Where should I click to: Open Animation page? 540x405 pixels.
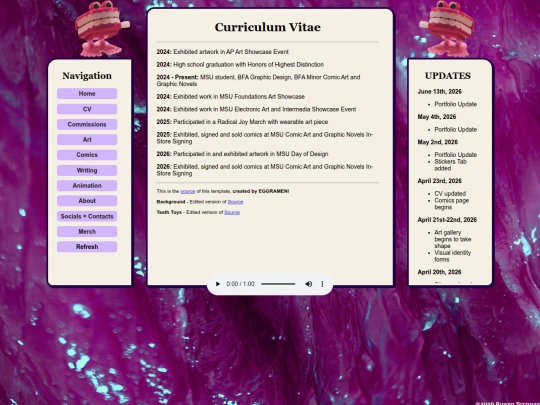pos(87,186)
